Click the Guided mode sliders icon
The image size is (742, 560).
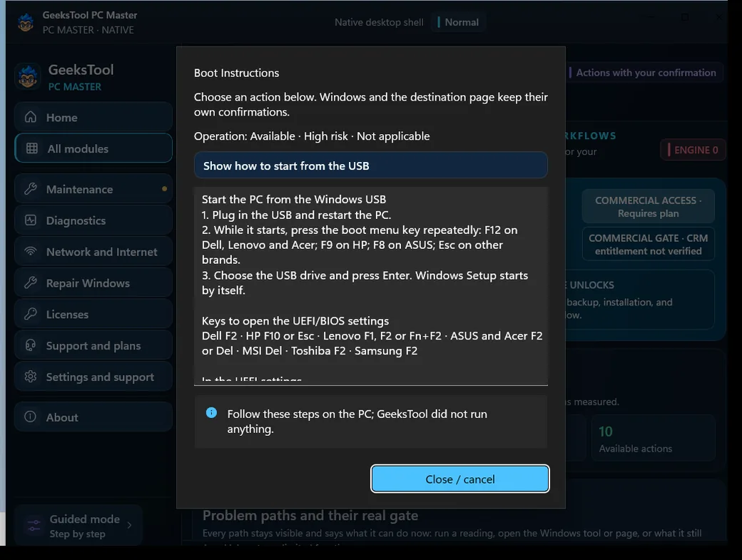pyautogui.click(x=34, y=526)
